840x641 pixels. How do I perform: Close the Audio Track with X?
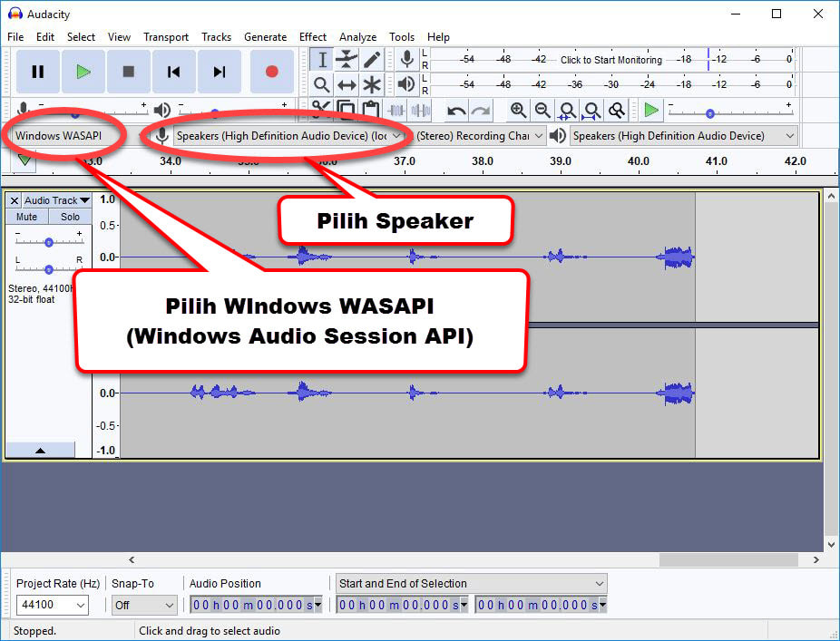(x=15, y=200)
